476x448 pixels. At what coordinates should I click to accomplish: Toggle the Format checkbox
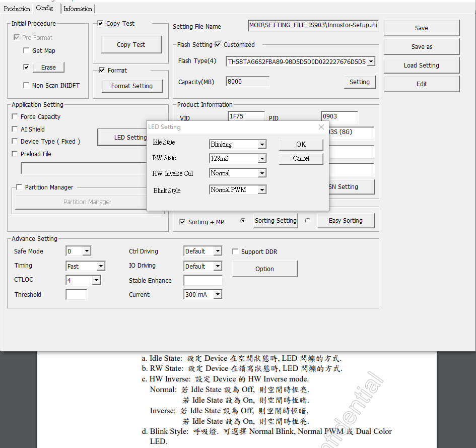102,70
